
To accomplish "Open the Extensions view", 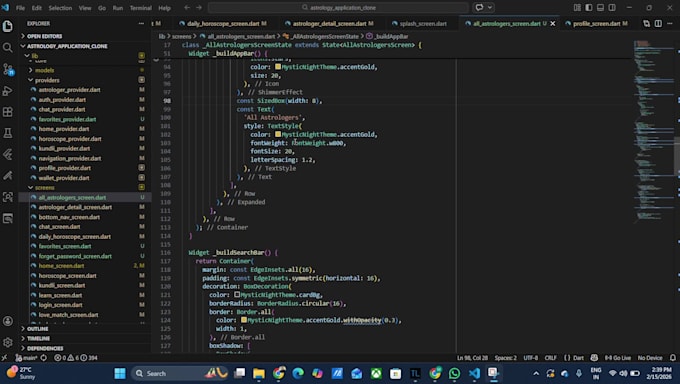I will coord(7,112).
